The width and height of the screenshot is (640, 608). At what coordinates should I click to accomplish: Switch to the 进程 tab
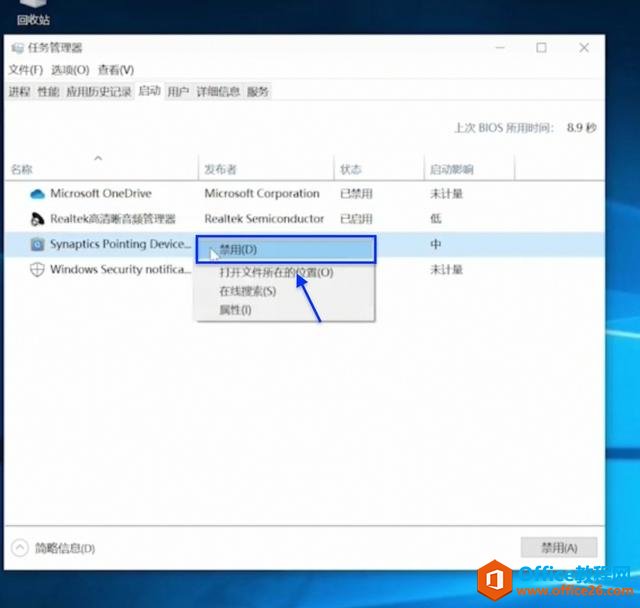(x=20, y=91)
